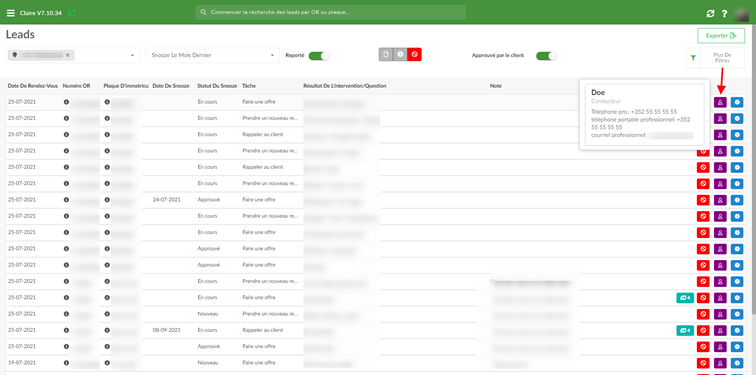The image size is (756, 375).
Task: Open the help question mark icon
Action: click(x=724, y=13)
